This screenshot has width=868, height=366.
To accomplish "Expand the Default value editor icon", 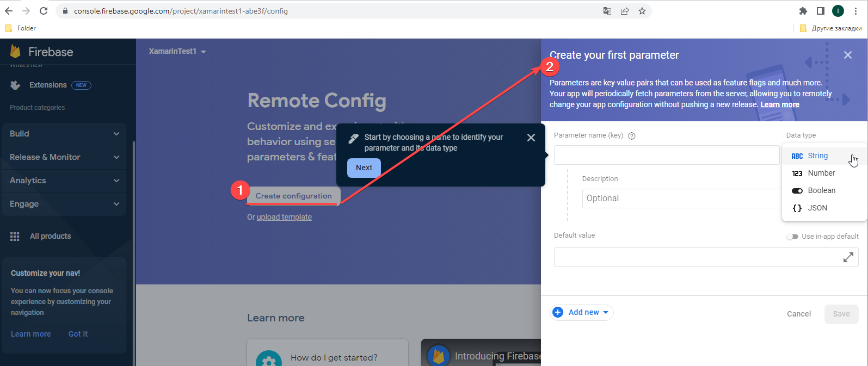I will (848, 257).
